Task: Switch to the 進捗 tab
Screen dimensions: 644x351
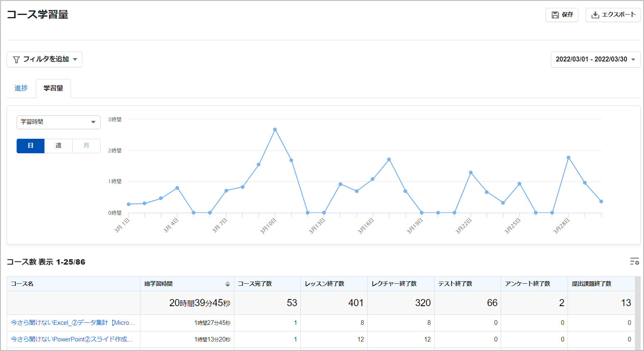Action: point(21,88)
